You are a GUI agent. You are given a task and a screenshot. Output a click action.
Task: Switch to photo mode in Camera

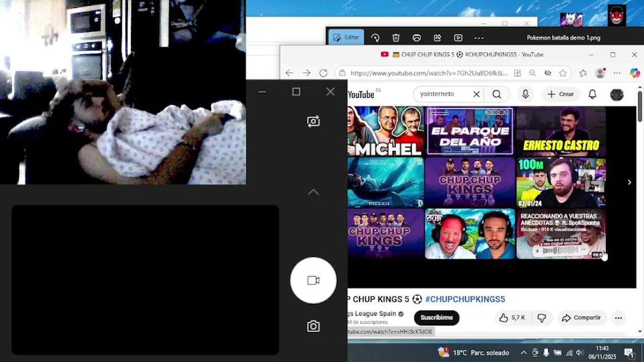point(313,326)
